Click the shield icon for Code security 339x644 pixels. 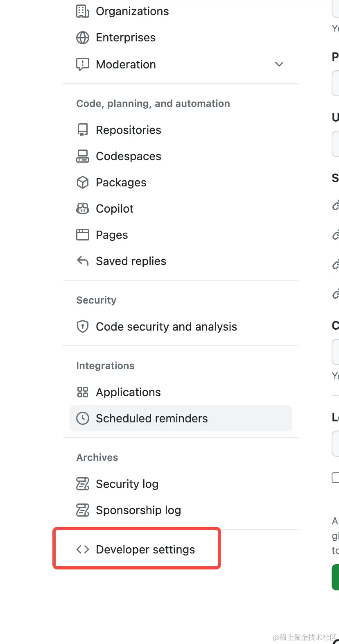(83, 327)
